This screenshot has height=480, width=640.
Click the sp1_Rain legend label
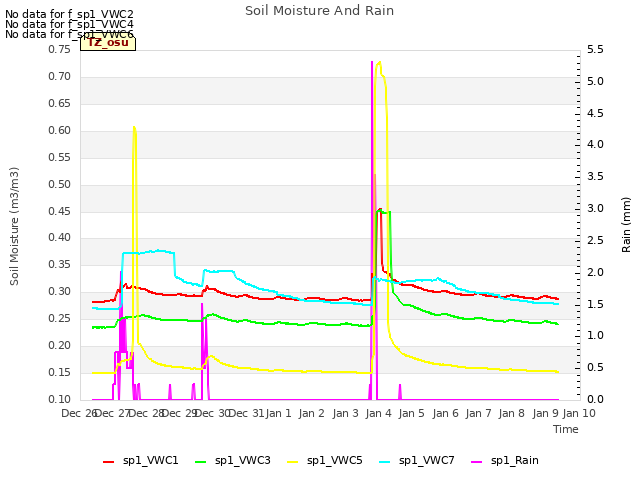pyautogui.click(x=515, y=460)
